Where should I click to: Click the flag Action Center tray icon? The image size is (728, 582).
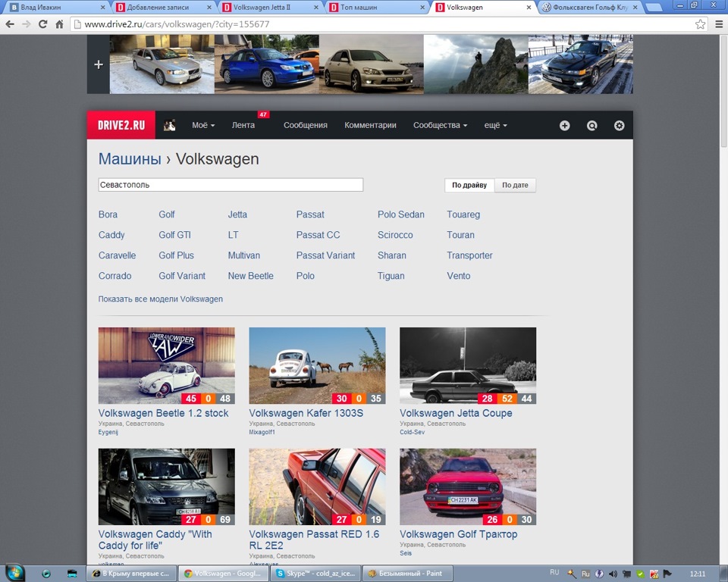click(667, 574)
